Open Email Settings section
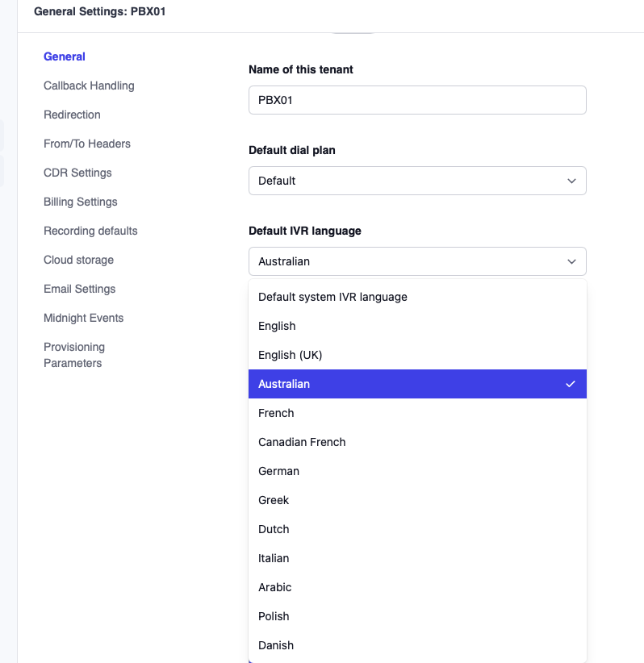 (x=79, y=289)
